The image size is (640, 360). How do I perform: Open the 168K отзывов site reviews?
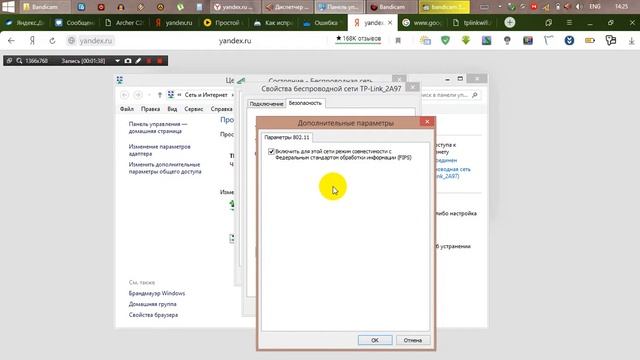point(358,38)
